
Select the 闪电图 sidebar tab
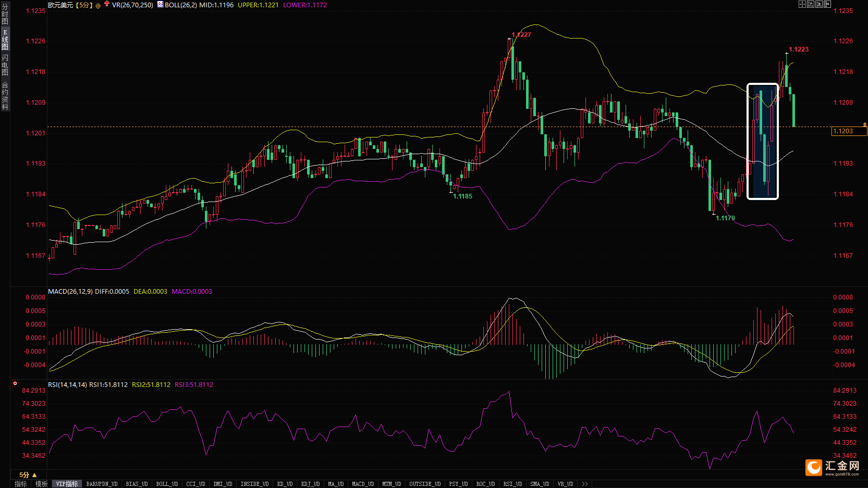[5, 65]
